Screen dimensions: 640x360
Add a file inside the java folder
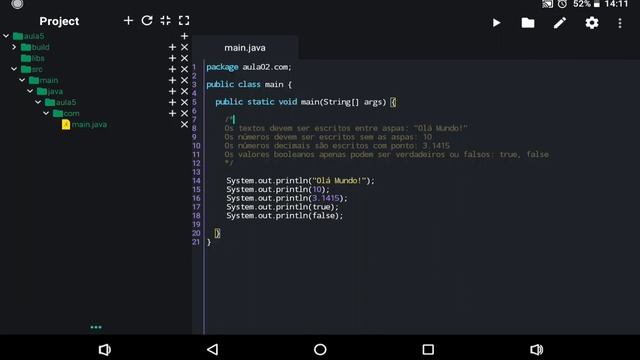coord(172,91)
